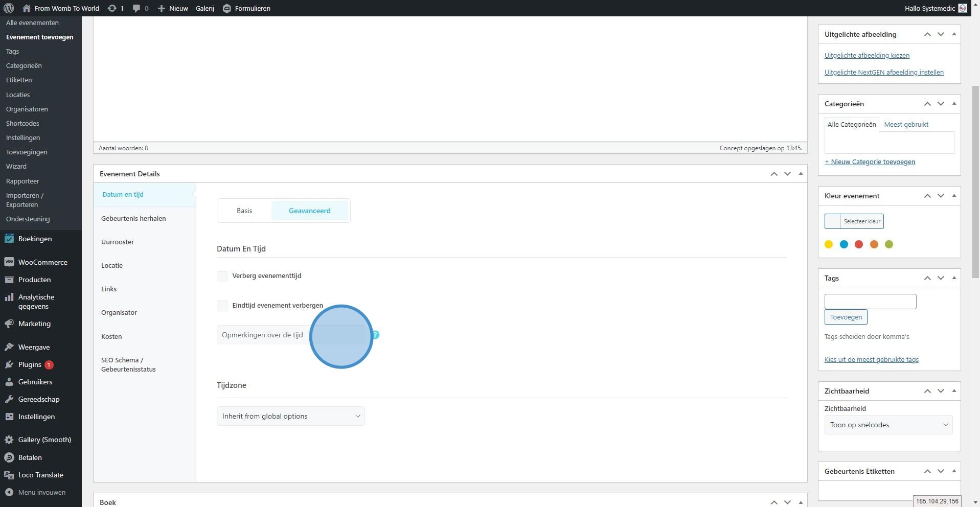Move Uitgelichte afbeelding panel up
Image resolution: width=980 pixels, height=507 pixels.
[x=927, y=34]
